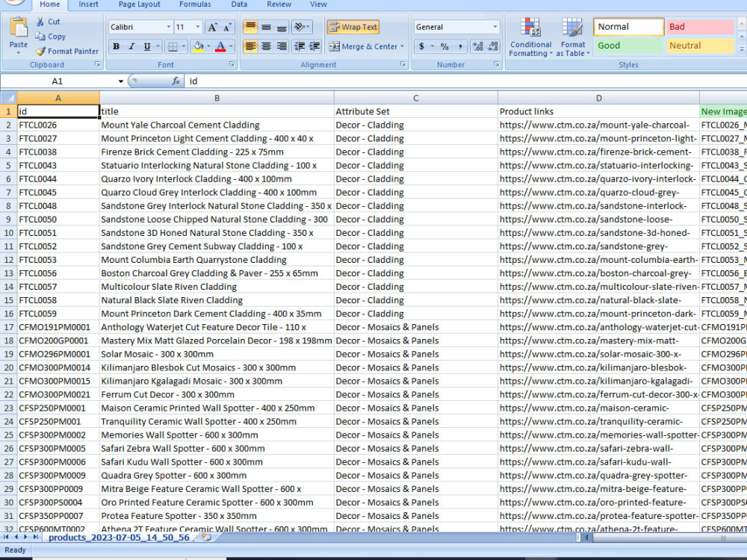This screenshot has height=560, width=747.
Task: Toggle Top Align for cells
Action: pos(250,27)
